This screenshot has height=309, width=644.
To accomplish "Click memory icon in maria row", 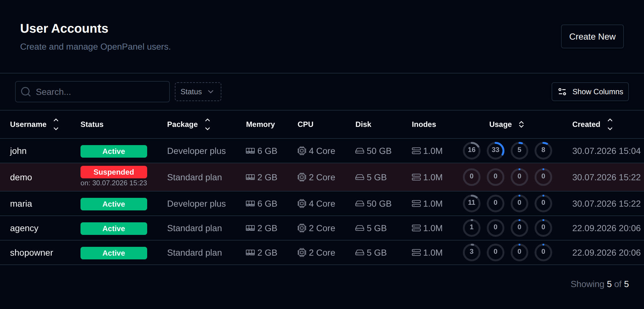I will click(250, 204).
